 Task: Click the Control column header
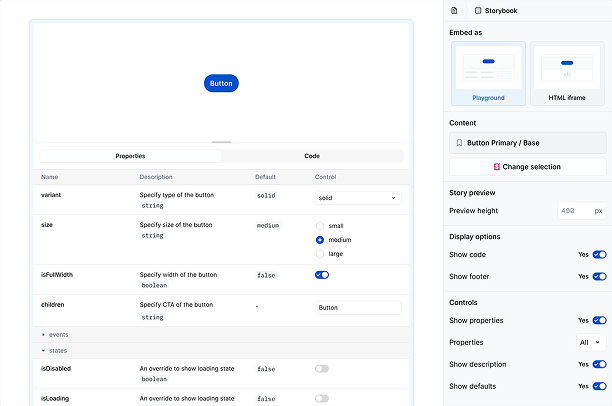[326, 177]
